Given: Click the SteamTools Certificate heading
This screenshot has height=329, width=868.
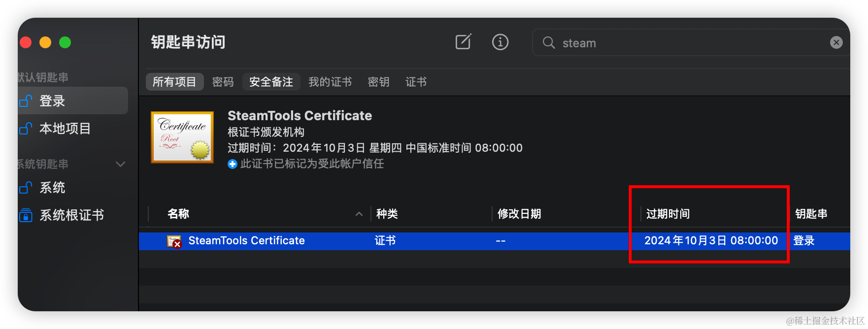Looking at the screenshot, I should click(300, 116).
